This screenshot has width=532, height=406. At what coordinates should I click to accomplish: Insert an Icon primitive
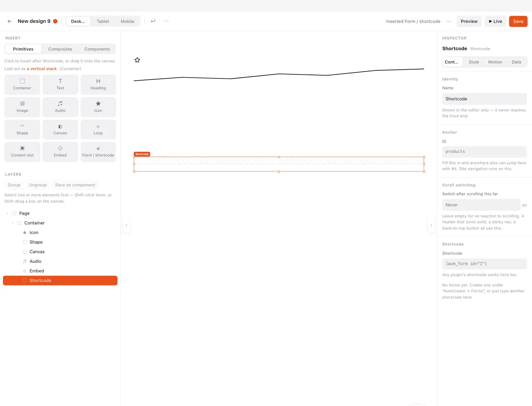[98, 107]
